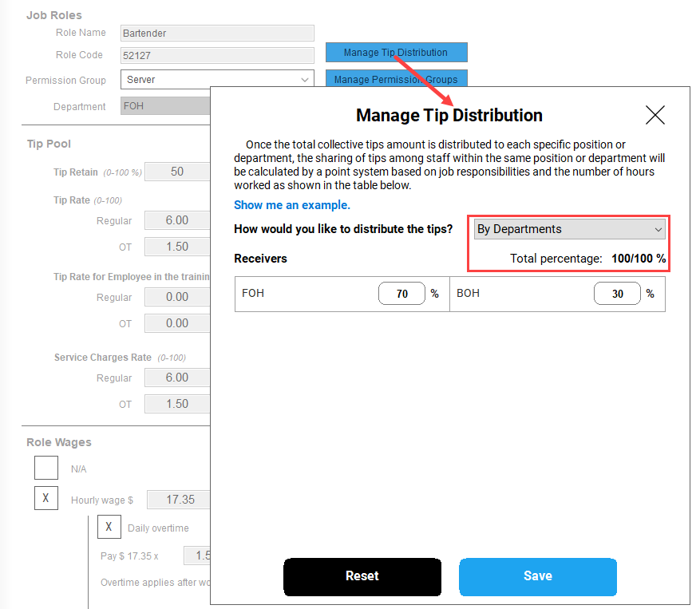Viewport: 700px width, 609px height.
Task: Open the By Departments distribution dropdown
Action: click(568, 229)
